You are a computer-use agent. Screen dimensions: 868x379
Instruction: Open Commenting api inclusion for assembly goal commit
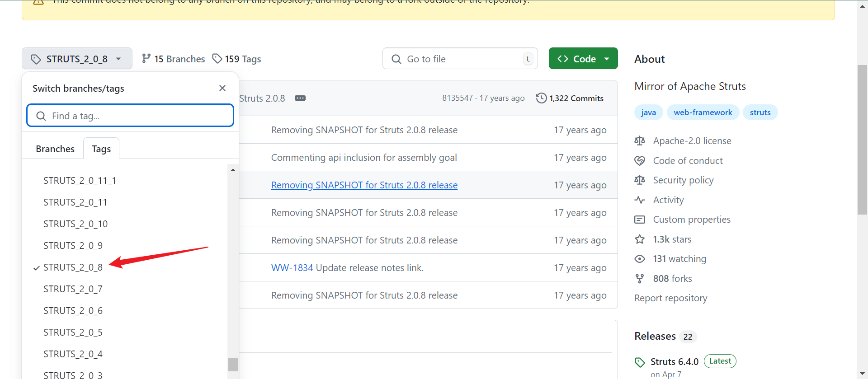pos(364,158)
